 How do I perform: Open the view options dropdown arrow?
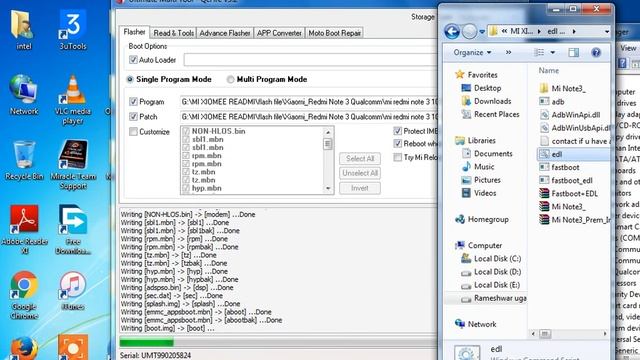(x=553, y=52)
